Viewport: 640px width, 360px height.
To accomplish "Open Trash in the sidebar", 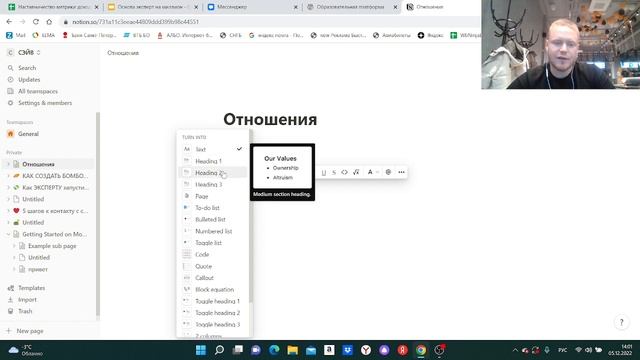I will coord(25,311).
